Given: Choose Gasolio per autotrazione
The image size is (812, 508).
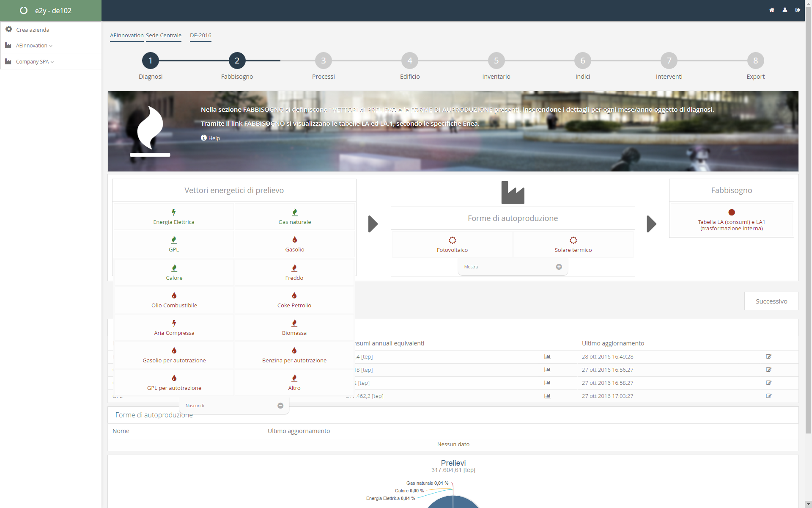Looking at the screenshot, I should 174,355.
